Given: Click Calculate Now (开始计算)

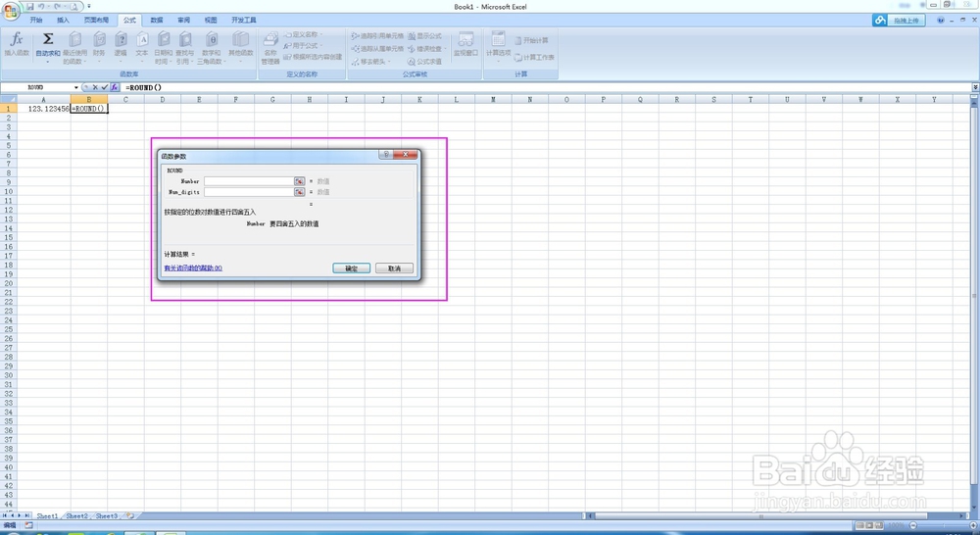Looking at the screenshot, I should click(x=531, y=40).
